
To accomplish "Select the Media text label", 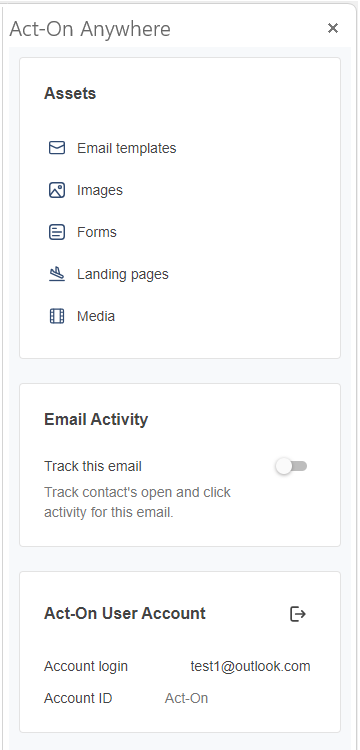I will coord(96,316).
